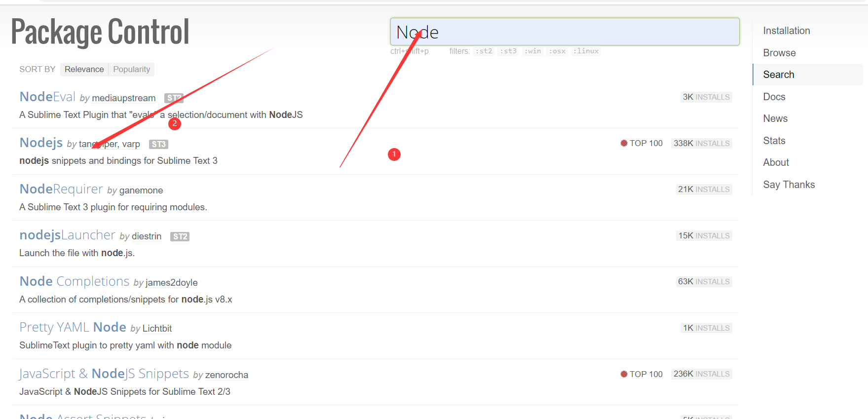
Task: Open the nodejsLauncher package
Action: pyautogui.click(x=67, y=235)
